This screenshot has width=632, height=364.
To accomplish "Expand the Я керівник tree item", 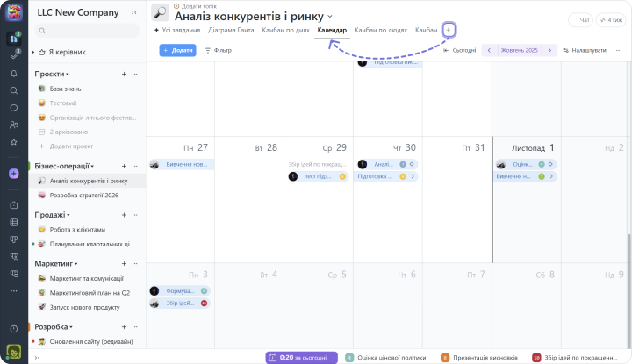I will click(x=35, y=53).
